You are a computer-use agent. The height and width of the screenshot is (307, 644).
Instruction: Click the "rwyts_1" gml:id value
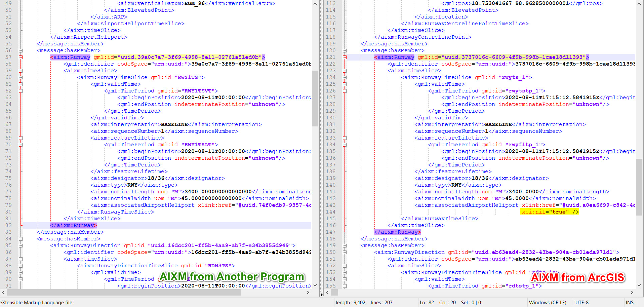coord(515,77)
